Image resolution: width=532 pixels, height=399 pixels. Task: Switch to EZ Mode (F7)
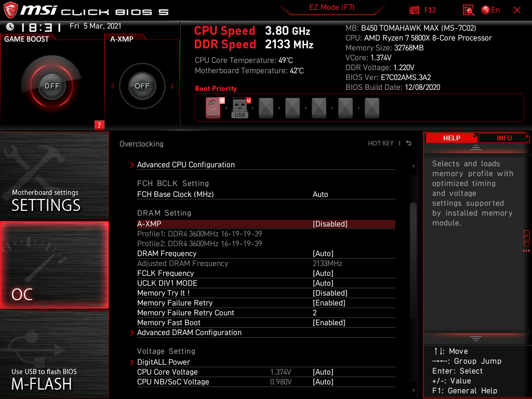click(x=331, y=7)
